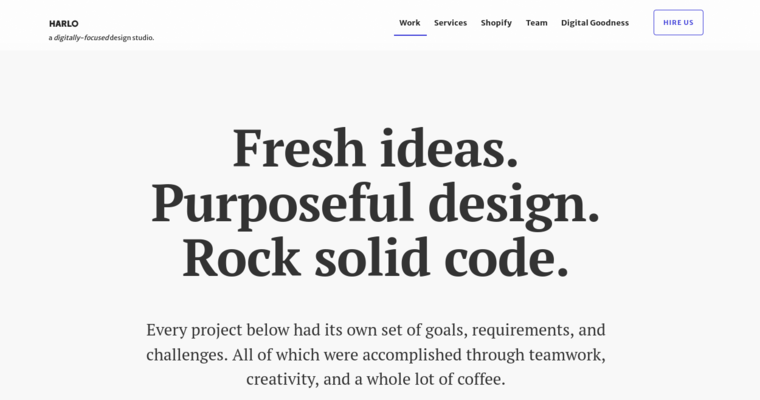
Task: Open the Digital Goodness link
Action: (x=595, y=23)
